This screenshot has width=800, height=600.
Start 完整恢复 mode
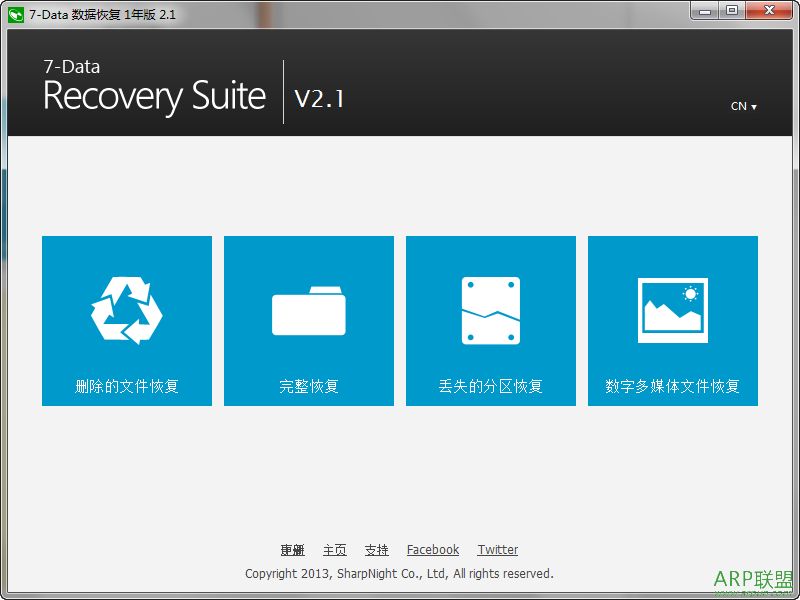click(308, 384)
